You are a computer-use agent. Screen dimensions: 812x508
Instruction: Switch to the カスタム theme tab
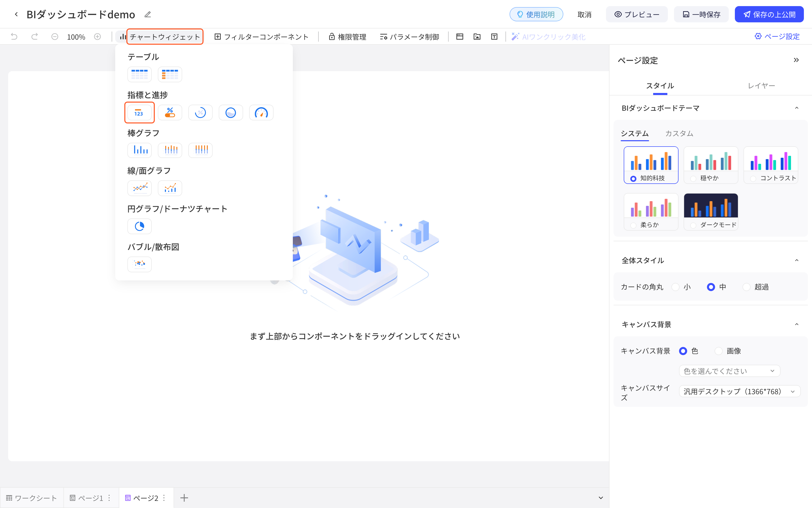(679, 133)
